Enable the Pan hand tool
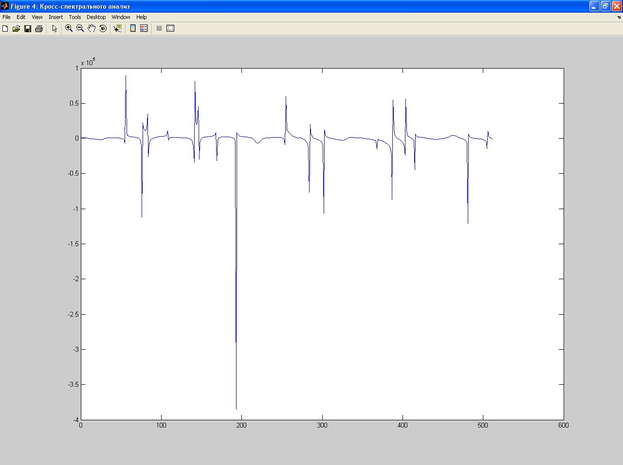623x465 pixels. (91, 29)
